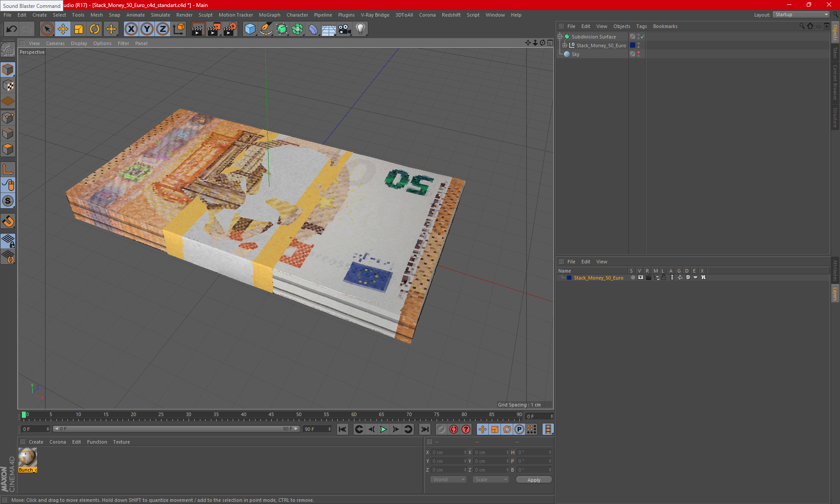Toggle Z axis lock
Image resolution: width=840 pixels, height=504 pixels.
click(163, 29)
